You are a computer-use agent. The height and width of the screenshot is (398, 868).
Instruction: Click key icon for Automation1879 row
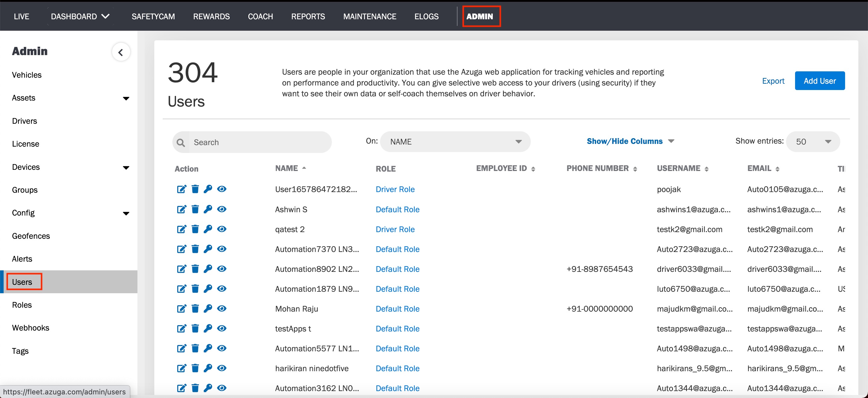(x=208, y=289)
